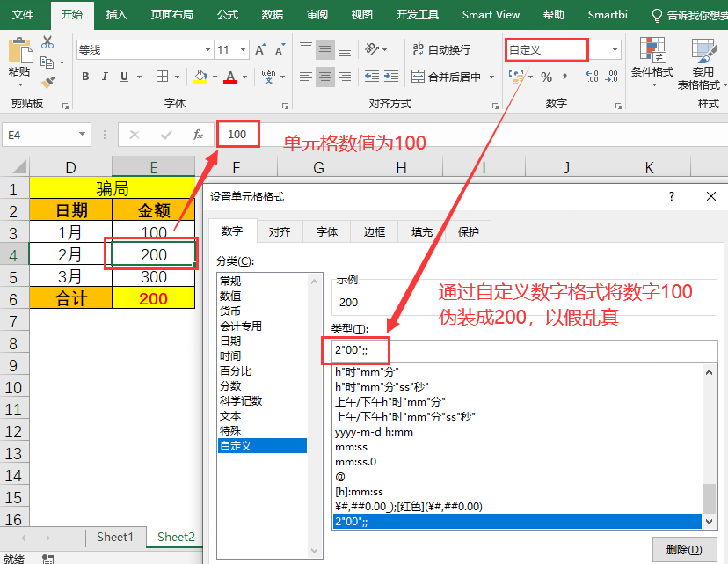The width and height of the screenshot is (728, 564).
Task: Toggle the Underline formatting icon
Action: click(123, 77)
